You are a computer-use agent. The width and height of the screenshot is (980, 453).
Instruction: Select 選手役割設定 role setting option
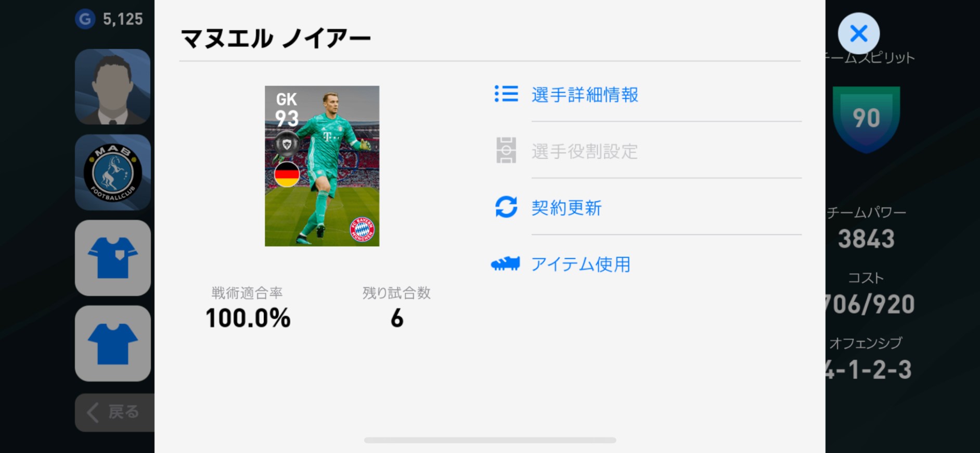[x=584, y=152]
